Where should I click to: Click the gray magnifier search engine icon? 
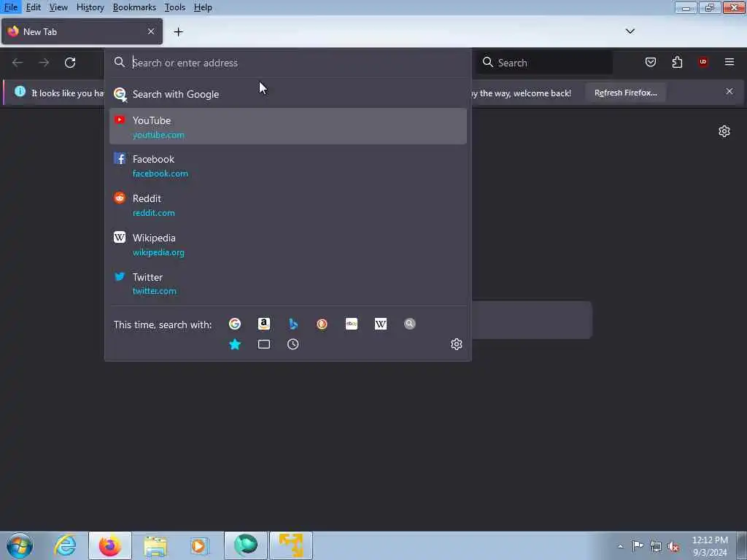click(410, 324)
